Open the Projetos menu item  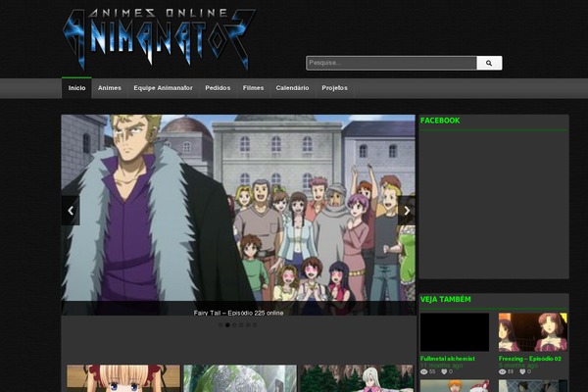(334, 88)
